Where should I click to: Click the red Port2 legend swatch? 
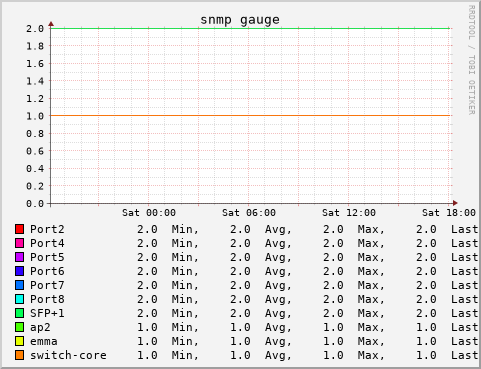click(x=19, y=229)
